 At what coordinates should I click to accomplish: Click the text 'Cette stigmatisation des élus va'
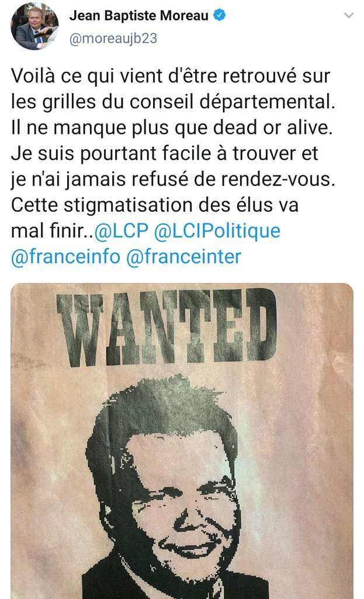point(154,205)
